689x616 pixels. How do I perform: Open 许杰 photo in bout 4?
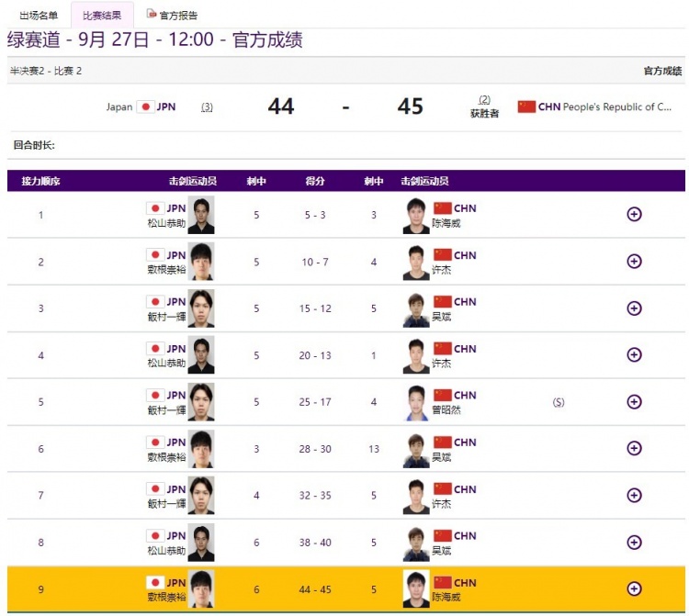415,355
